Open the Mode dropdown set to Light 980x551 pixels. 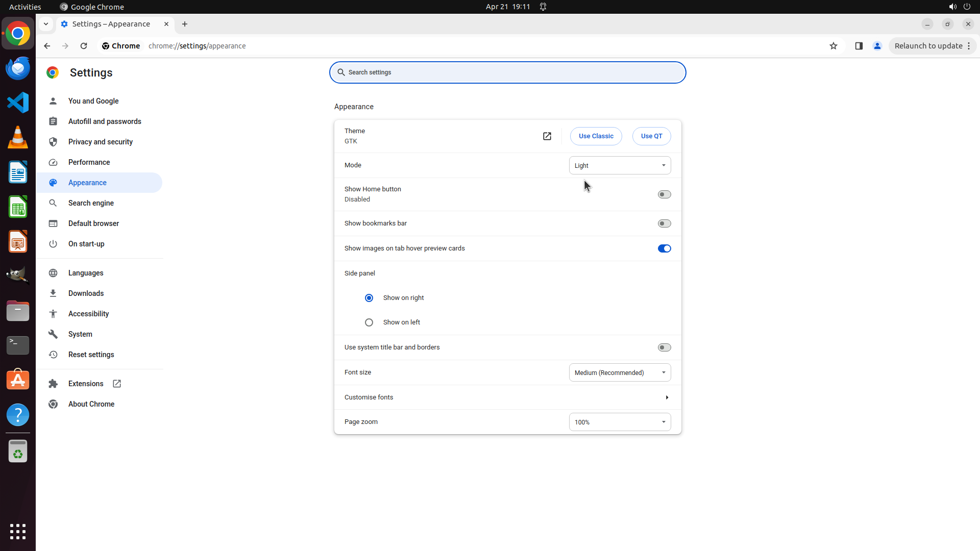pyautogui.click(x=620, y=165)
